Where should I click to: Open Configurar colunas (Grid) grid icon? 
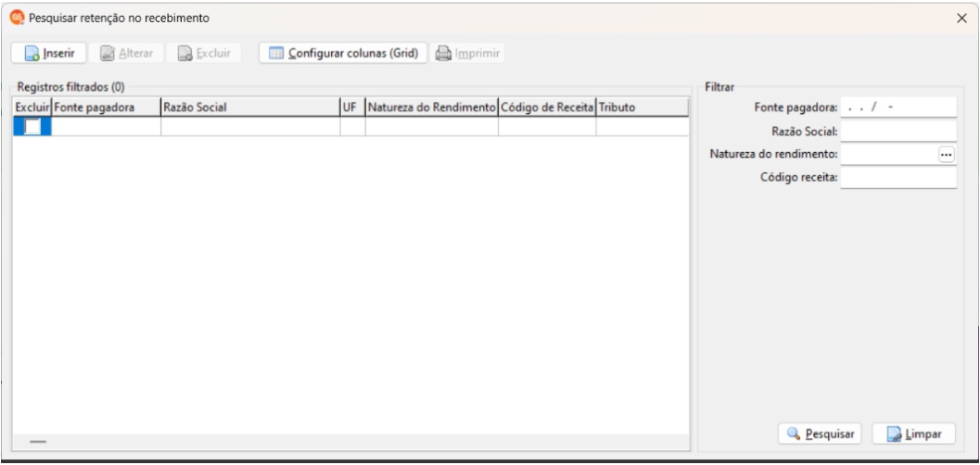click(x=276, y=53)
